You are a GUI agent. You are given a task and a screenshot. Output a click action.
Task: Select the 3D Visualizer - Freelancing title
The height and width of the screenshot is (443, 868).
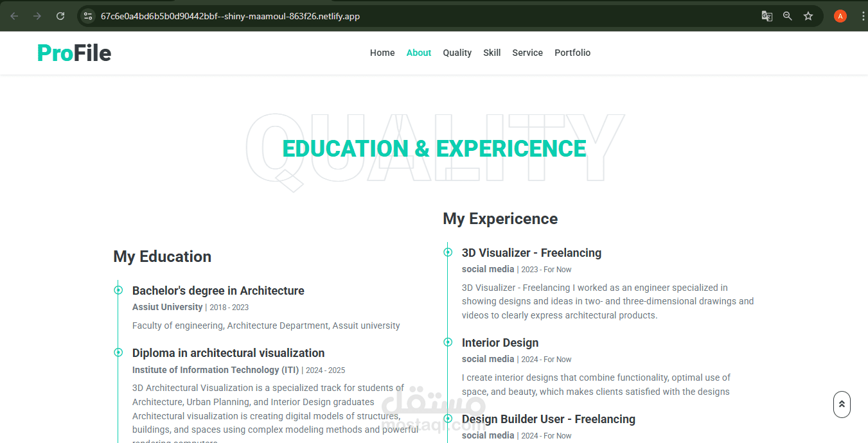[x=531, y=253]
